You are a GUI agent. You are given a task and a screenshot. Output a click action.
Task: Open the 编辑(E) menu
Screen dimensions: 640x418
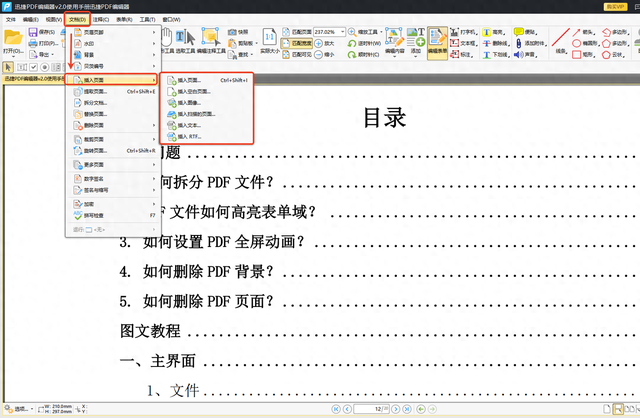coord(31,19)
